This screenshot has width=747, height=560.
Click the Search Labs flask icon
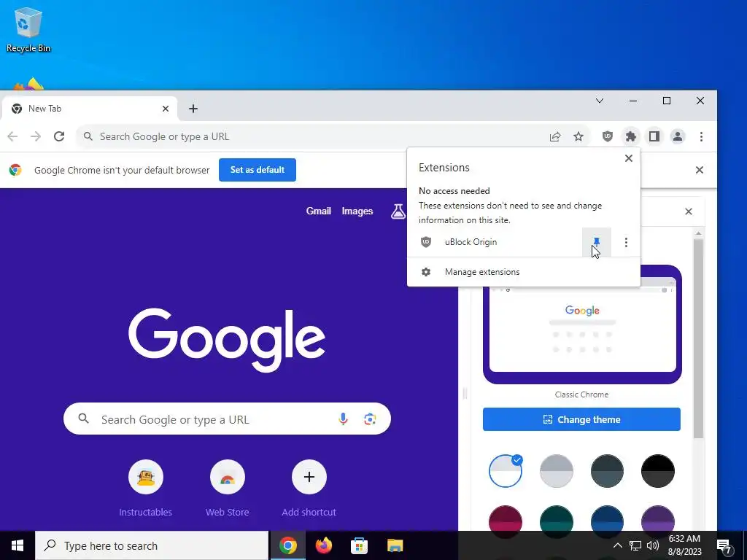[x=398, y=211]
